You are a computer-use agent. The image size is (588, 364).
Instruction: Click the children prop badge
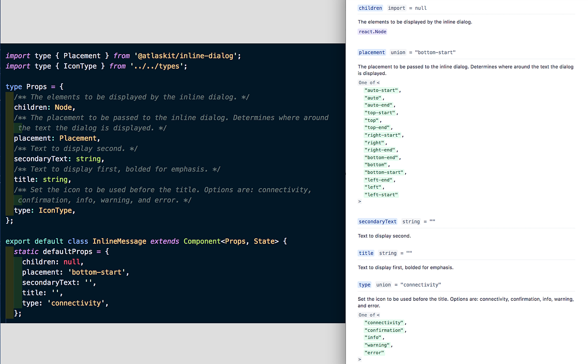click(x=370, y=8)
